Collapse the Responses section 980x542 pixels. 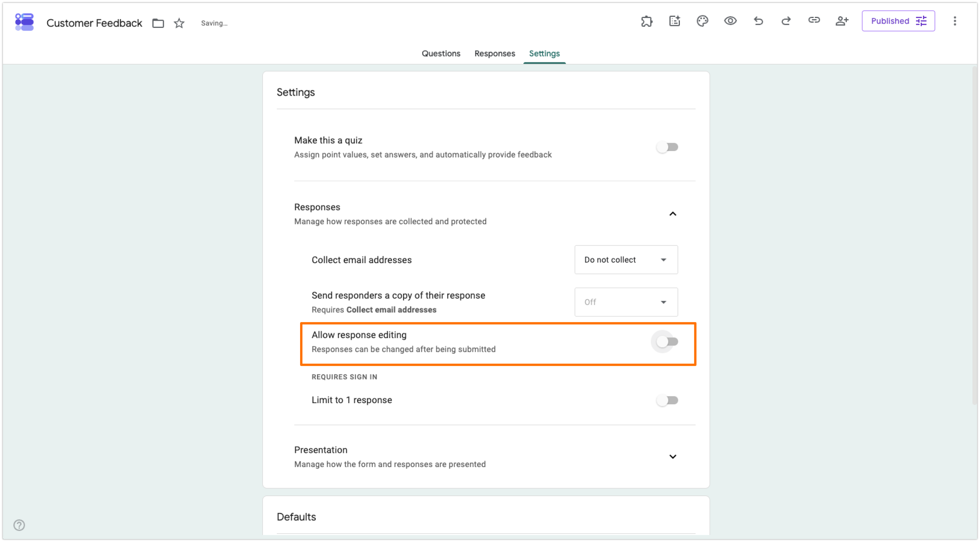[673, 214]
